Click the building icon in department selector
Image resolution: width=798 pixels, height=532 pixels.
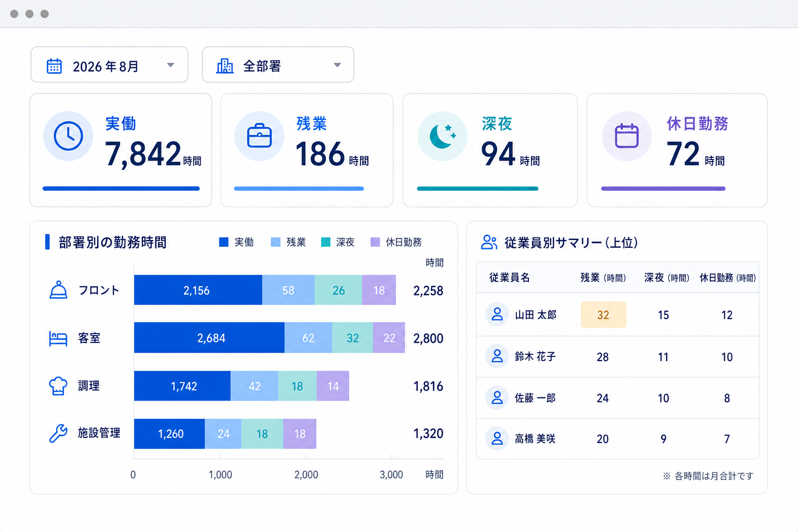(225, 65)
